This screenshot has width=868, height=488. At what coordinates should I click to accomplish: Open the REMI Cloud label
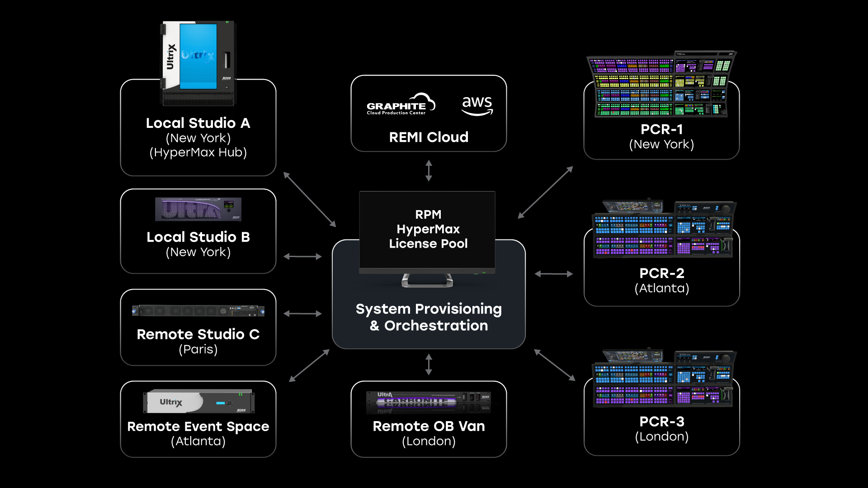pos(429,137)
